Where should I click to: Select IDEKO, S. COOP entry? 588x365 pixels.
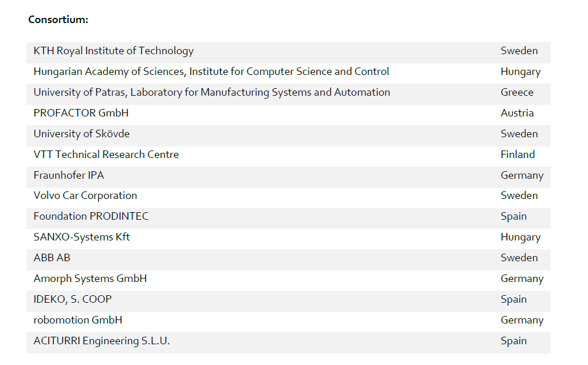pos(73,299)
